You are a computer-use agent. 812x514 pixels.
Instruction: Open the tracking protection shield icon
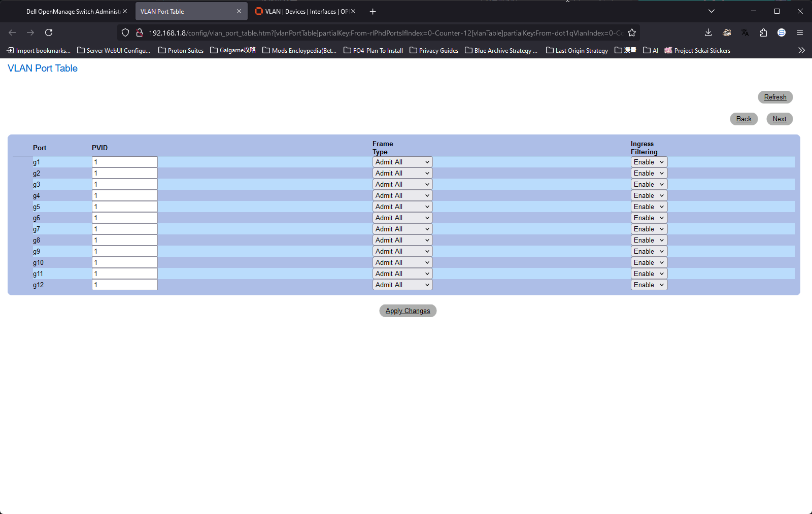(x=125, y=32)
